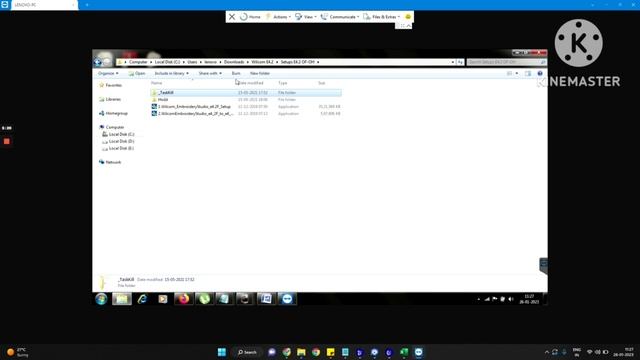Image resolution: width=640 pixels, height=360 pixels.
Task: Sort by the Name column header
Action: [x=157, y=83]
